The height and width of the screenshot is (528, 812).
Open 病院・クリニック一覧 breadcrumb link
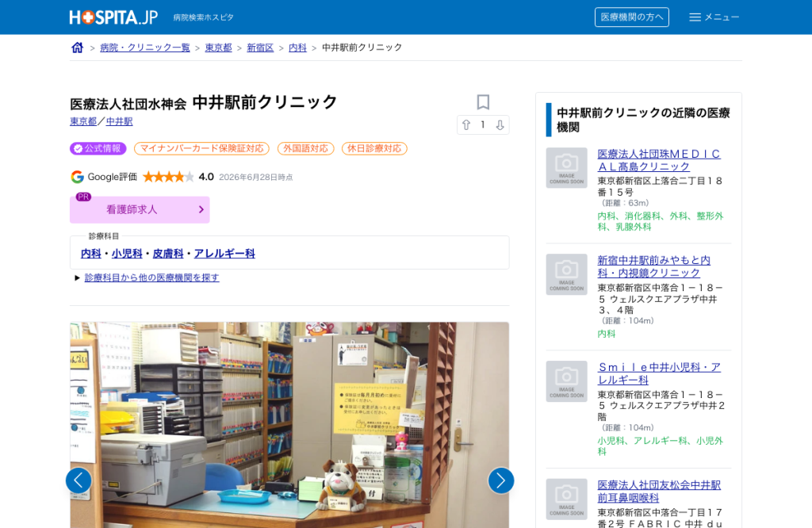(x=145, y=48)
